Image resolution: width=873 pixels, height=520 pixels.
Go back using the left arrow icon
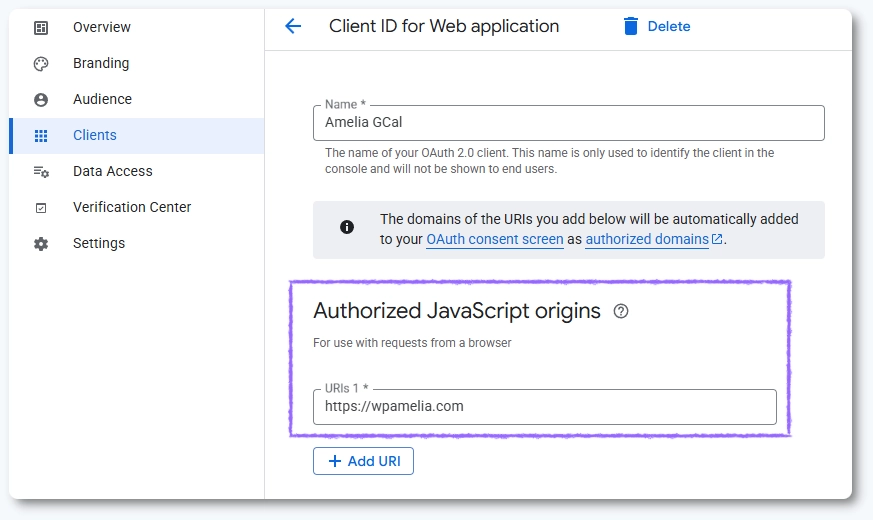tap(293, 27)
